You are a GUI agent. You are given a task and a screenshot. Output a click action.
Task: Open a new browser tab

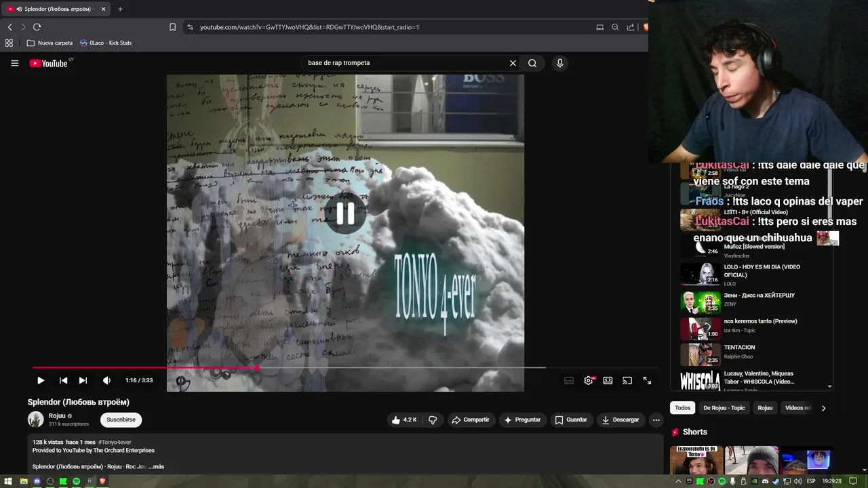(x=120, y=9)
